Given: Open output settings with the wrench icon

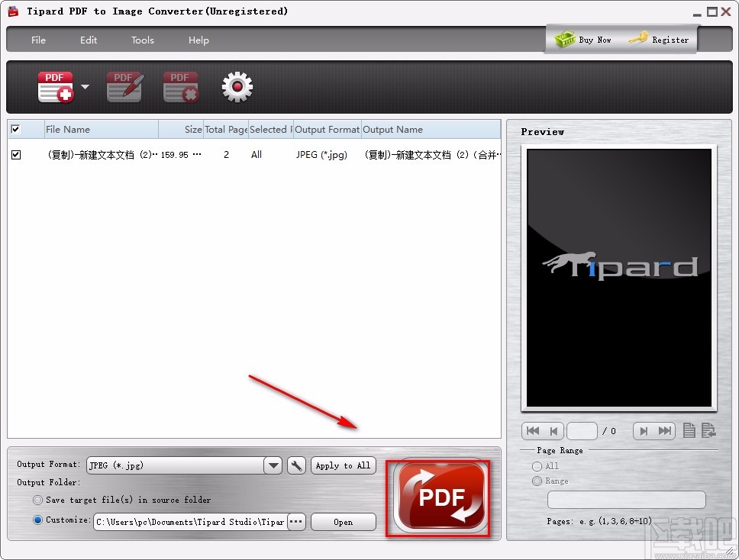Looking at the screenshot, I should point(296,465).
